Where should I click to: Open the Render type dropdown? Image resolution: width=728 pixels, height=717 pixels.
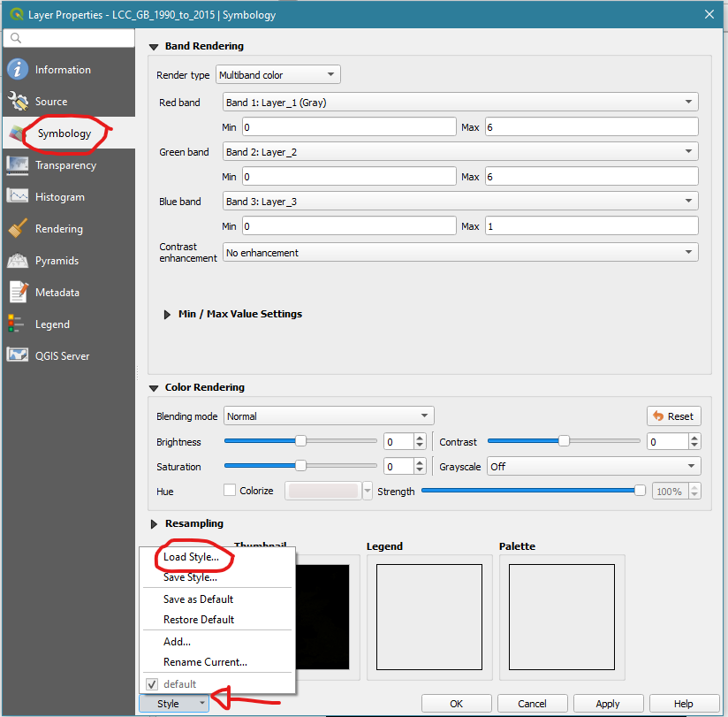(x=277, y=75)
